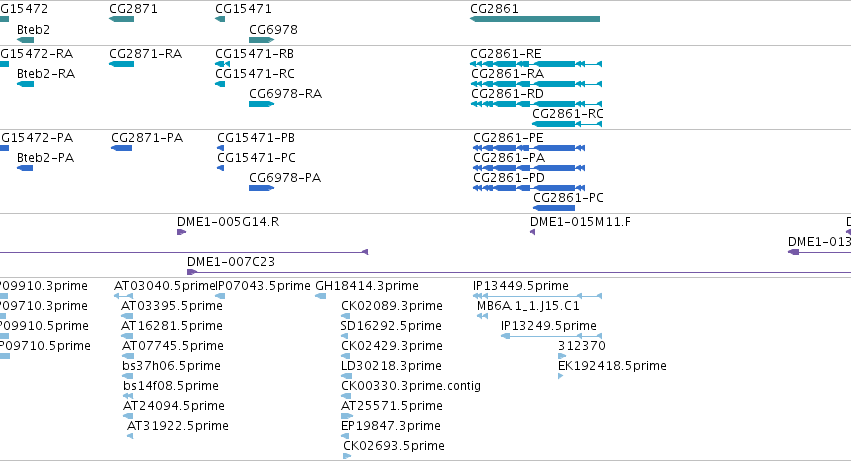Image resolution: width=851 pixels, height=461 pixels.
Task: Open the CG2861-PD protein
Action: tap(509, 178)
